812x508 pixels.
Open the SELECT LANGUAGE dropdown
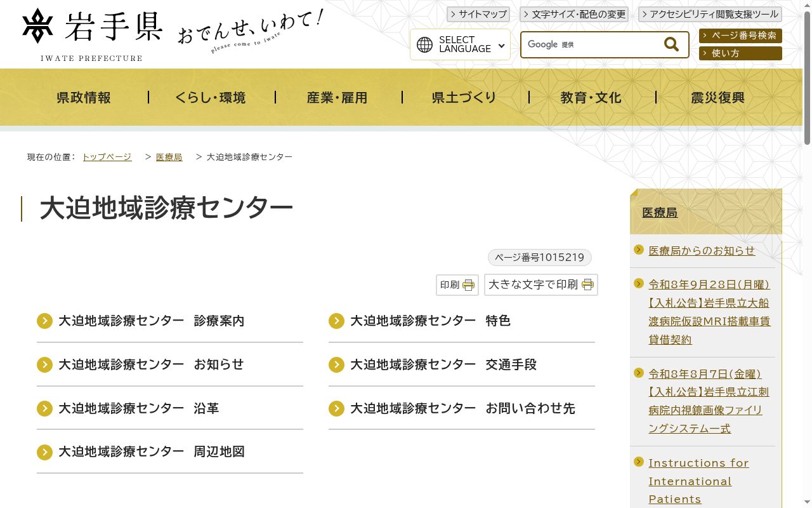pyautogui.click(x=460, y=44)
